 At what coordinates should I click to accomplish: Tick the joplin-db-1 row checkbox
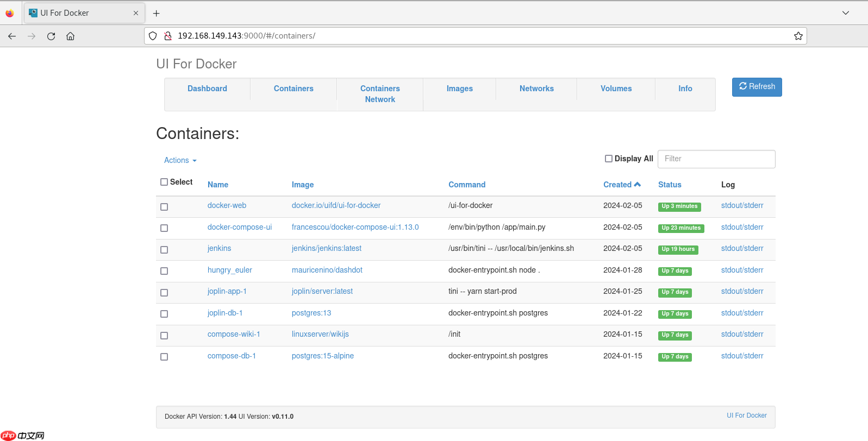pyautogui.click(x=164, y=314)
